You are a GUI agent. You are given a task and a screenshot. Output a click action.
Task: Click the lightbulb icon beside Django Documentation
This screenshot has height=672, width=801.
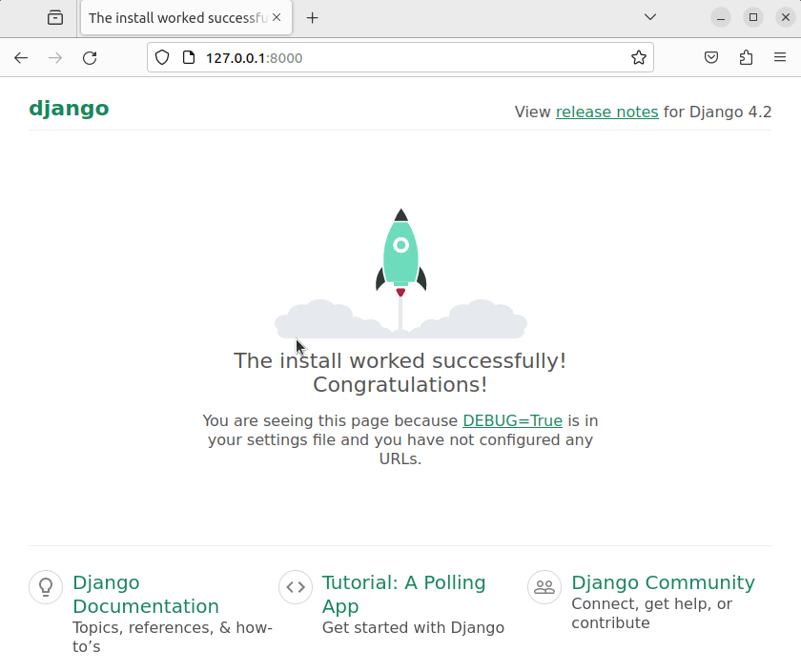click(46, 587)
